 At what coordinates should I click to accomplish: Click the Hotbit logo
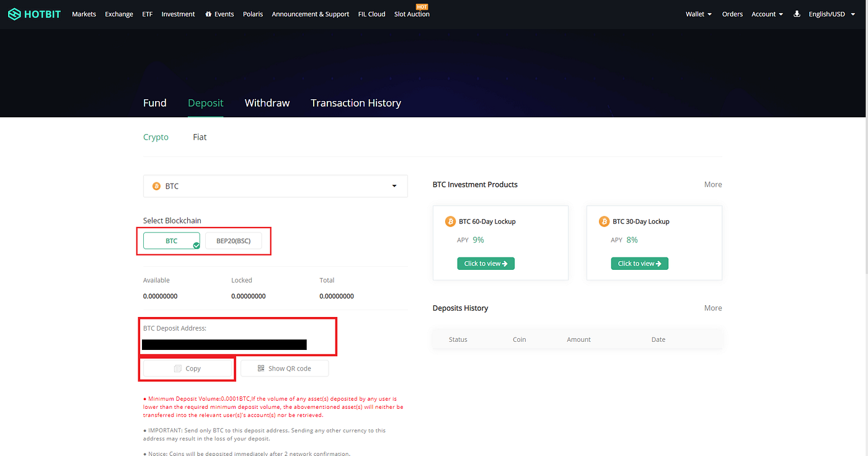tap(34, 14)
